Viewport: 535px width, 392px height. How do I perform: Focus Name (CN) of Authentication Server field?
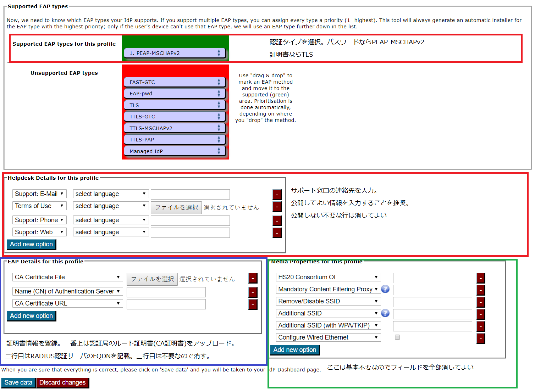point(166,292)
